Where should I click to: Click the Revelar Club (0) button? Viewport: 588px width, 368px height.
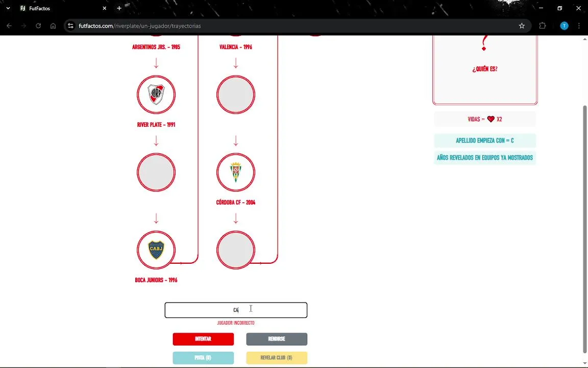277,358
